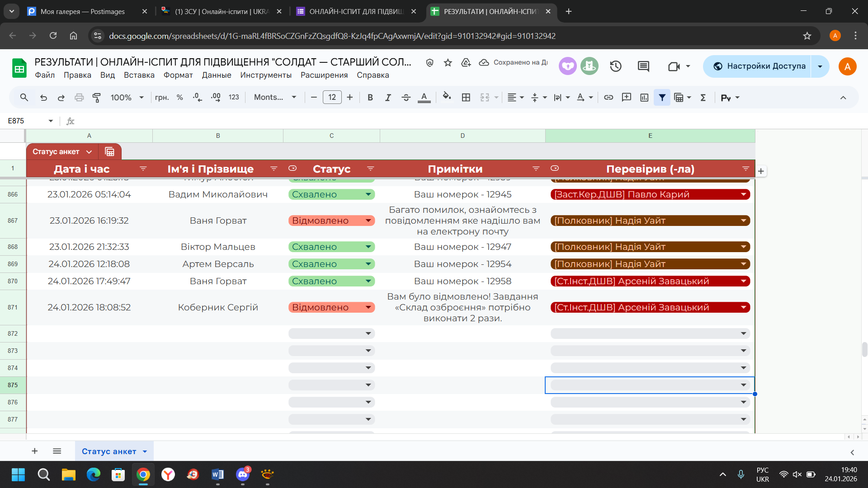Click the borders grid icon
868x488 pixels.
coord(466,98)
